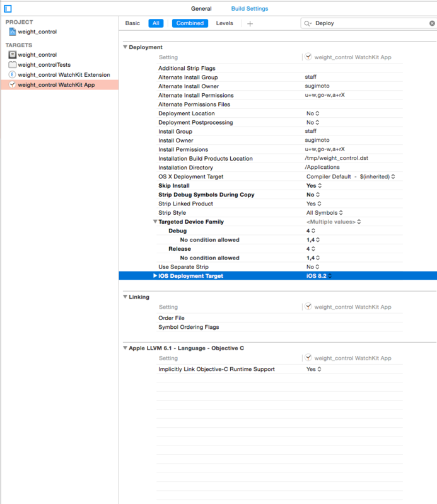Select the weight_control app target icon
437x504 pixels.
pyautogui.click(x=12, y=55)
